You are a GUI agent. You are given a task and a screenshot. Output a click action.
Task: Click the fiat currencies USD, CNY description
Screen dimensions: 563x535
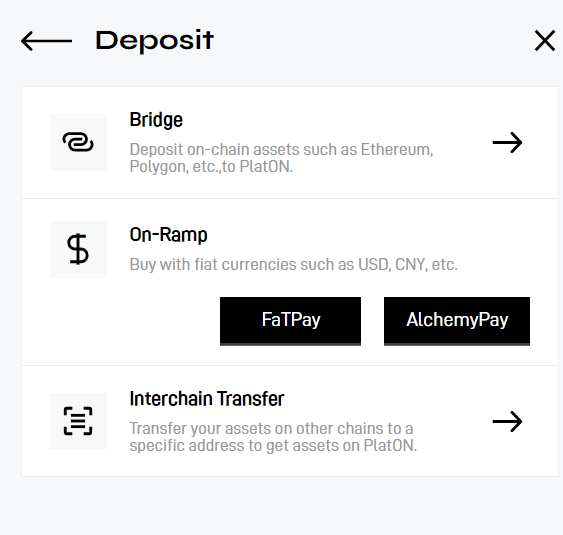293,265
